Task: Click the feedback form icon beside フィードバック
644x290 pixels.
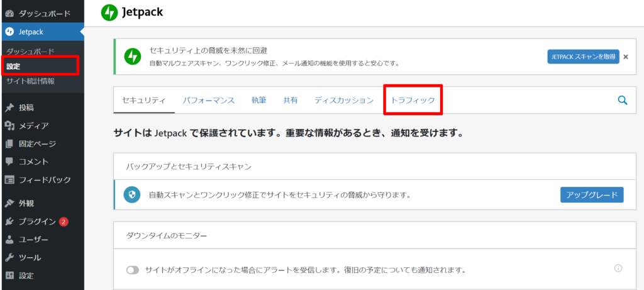Action: coord(9,180)
